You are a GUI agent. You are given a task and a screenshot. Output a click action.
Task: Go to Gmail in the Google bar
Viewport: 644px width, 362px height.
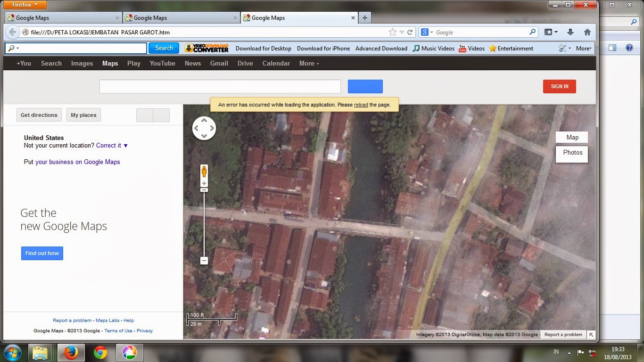[219, 63]
